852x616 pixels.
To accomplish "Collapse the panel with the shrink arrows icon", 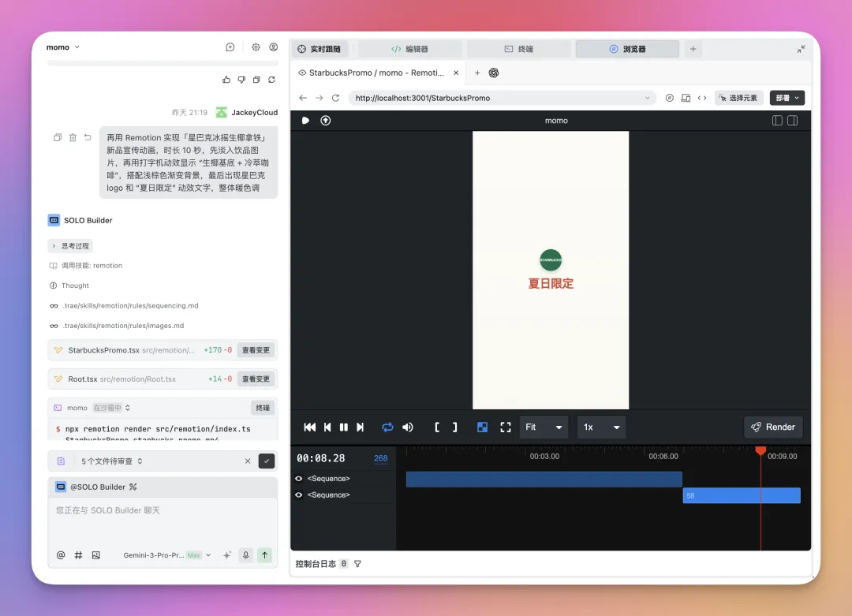I will [801, 49].
